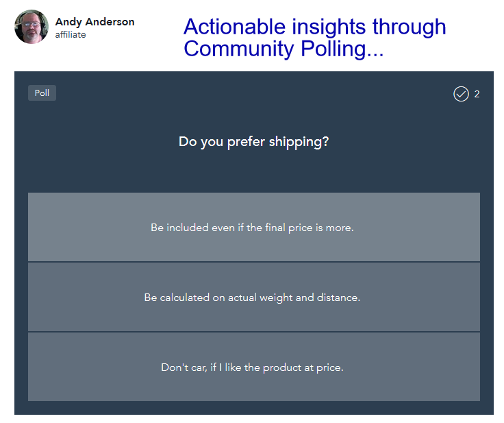Screen dimensions: 504x423
Task: Open Andy Anderson's profile photo
Action: point(32,27)
